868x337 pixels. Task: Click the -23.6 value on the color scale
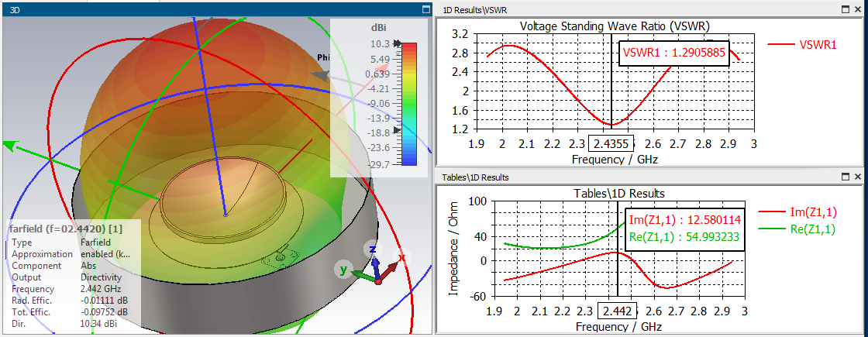(x=379, y=148)
